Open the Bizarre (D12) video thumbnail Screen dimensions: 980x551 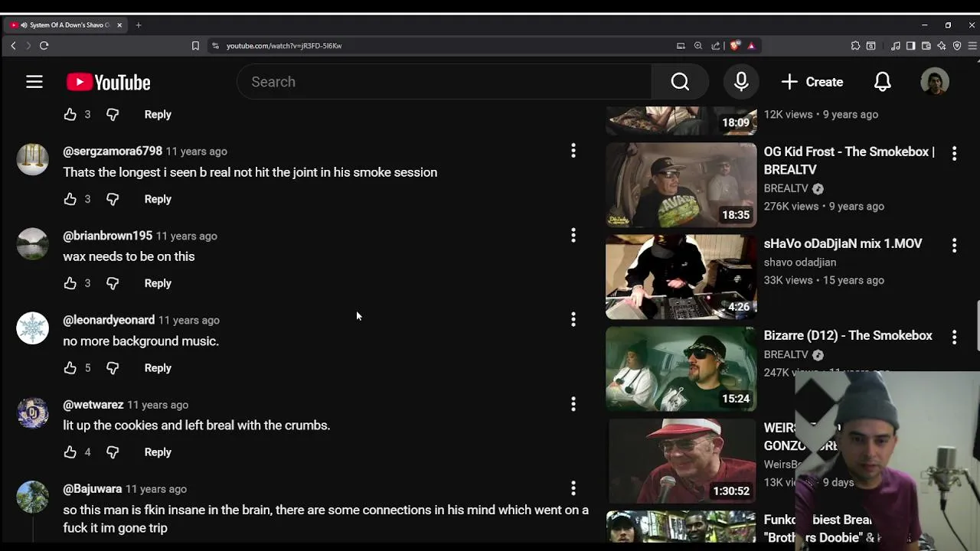681,369
